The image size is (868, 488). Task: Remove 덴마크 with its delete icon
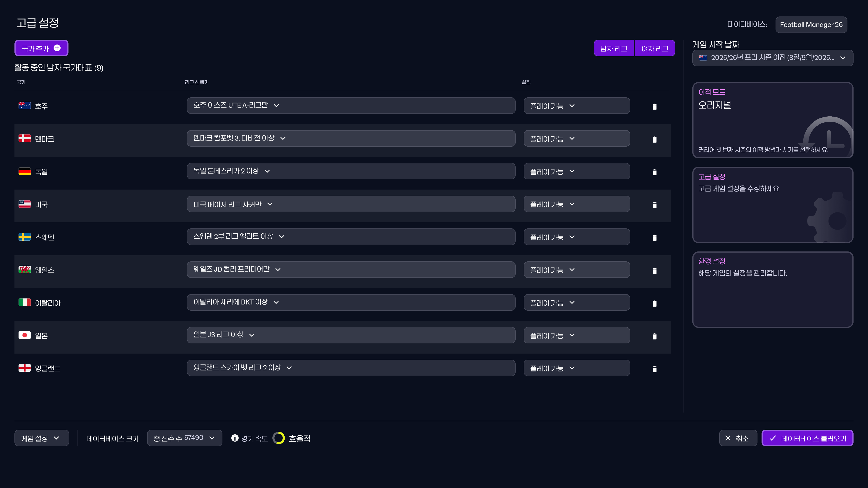click(x=655, y=139)
